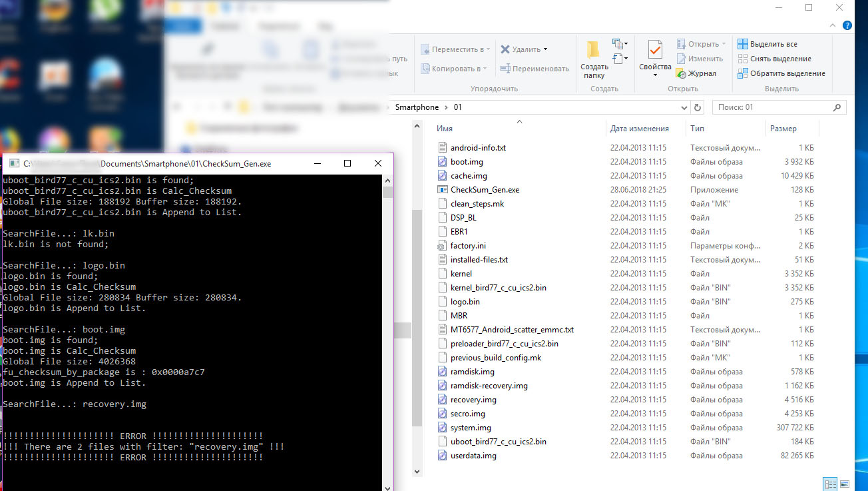
Task: Click the Журнал label
Action: pyautogui.click(x=702, y=73)
